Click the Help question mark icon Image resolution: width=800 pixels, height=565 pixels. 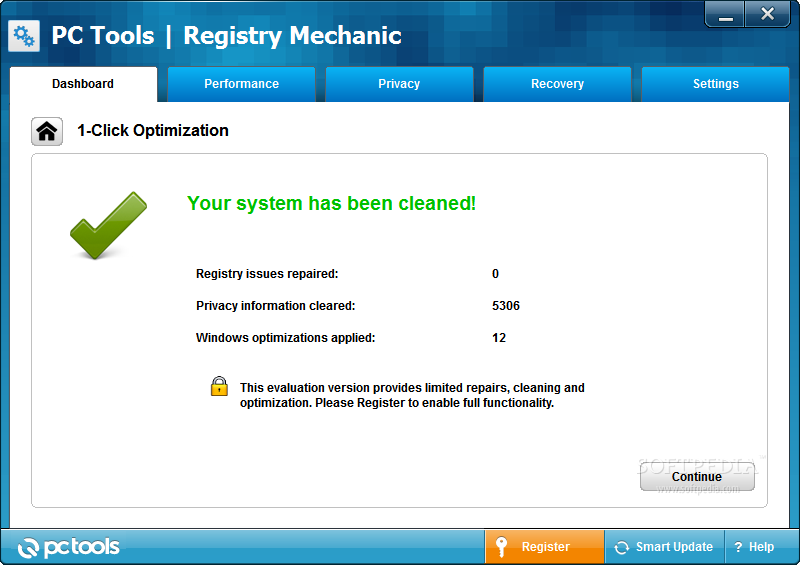738,547
